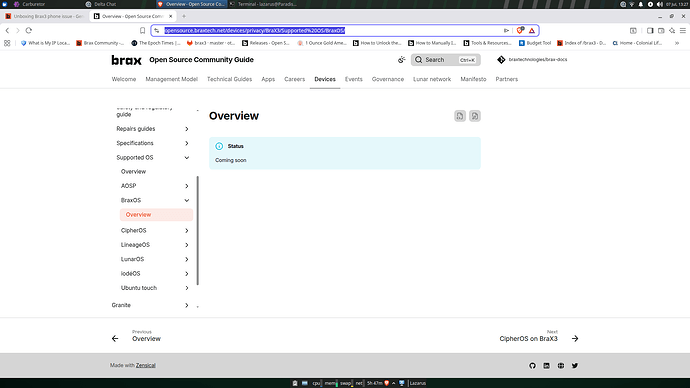Open the Manifesto navigation tab

473,79
